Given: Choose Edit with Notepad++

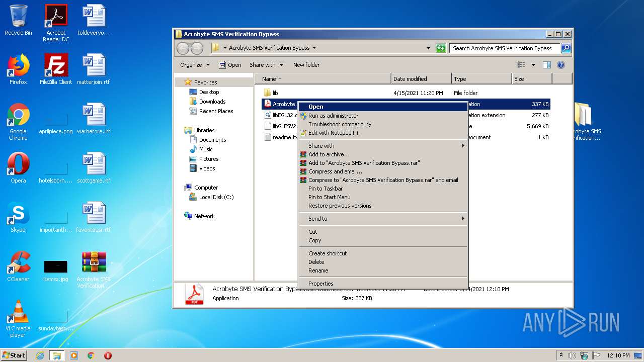Looking at the screenshot, I should [x=383, y=133].
